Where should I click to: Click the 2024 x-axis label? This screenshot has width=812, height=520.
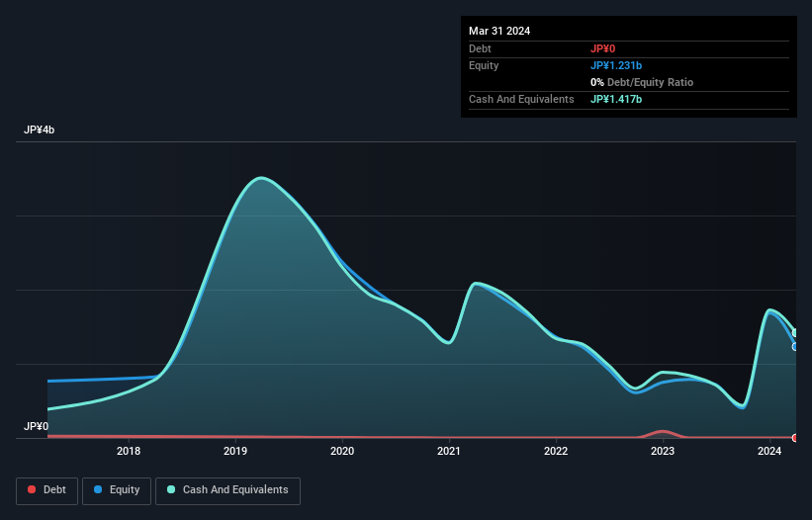[x=769, y=451]
